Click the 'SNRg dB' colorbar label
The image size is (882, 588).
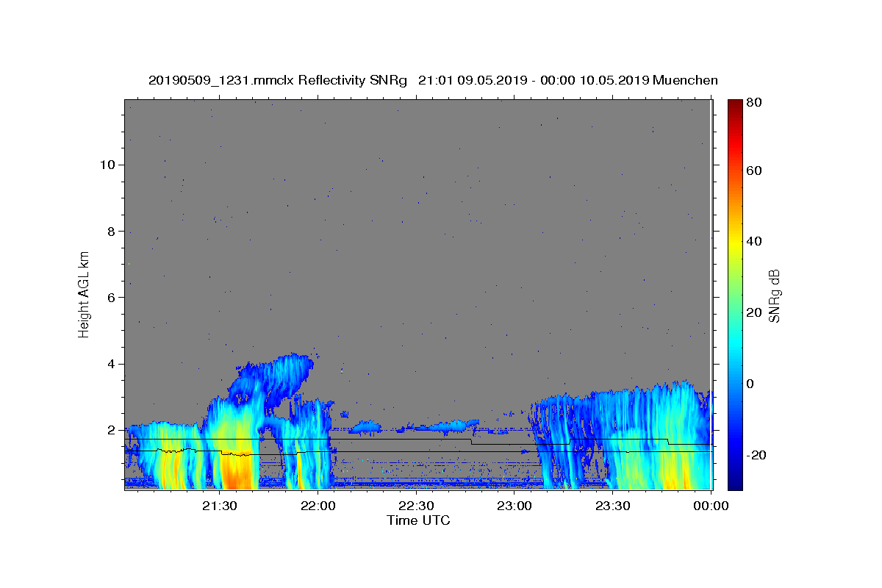tap(773, 295)
